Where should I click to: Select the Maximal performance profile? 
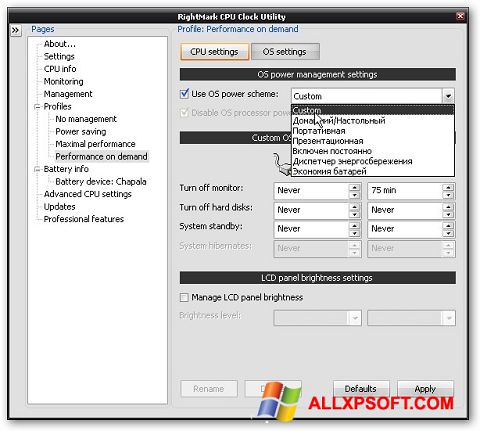[95, 144]
